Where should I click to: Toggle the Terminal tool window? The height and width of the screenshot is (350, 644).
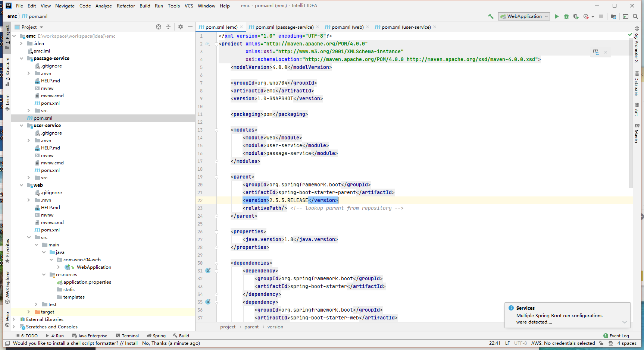point(127,336)
